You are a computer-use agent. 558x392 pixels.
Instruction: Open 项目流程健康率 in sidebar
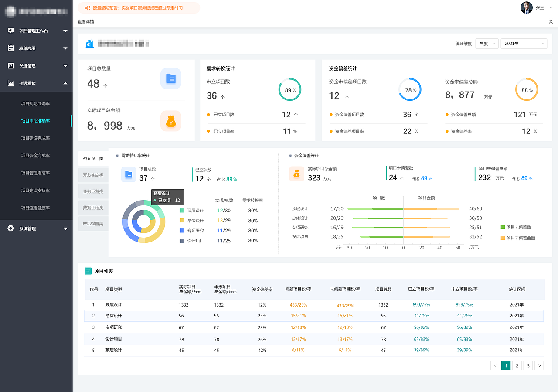click(x=36, y=208)
